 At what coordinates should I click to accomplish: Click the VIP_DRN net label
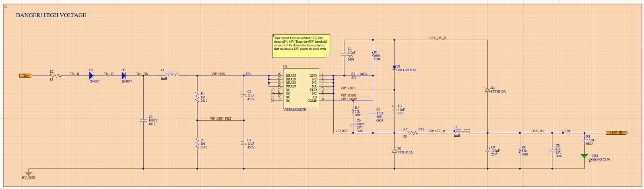click(218, 74)
